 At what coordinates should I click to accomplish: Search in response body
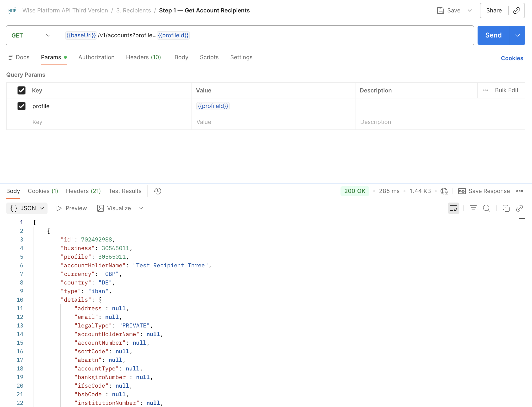click(486, 208)
